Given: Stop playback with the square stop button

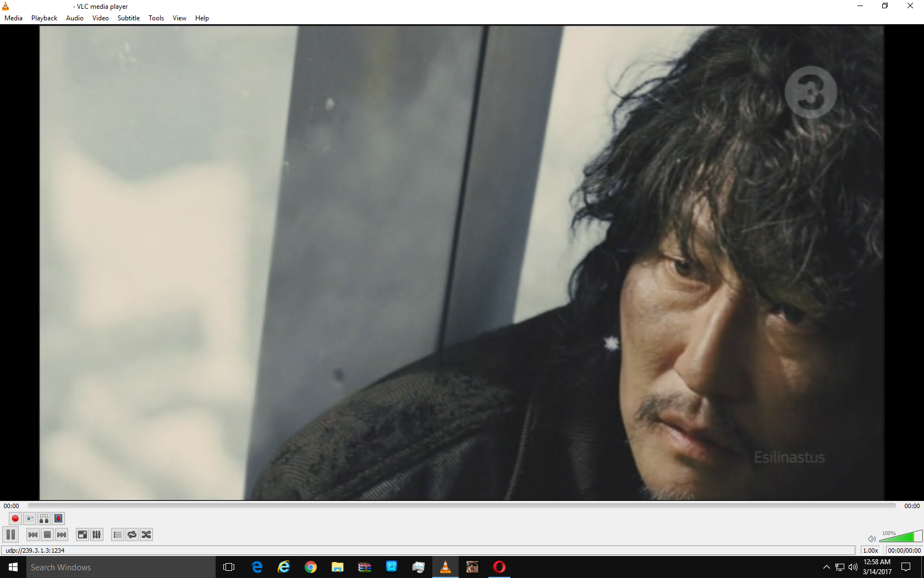Looking at the screenshot, I should point(47,535).
